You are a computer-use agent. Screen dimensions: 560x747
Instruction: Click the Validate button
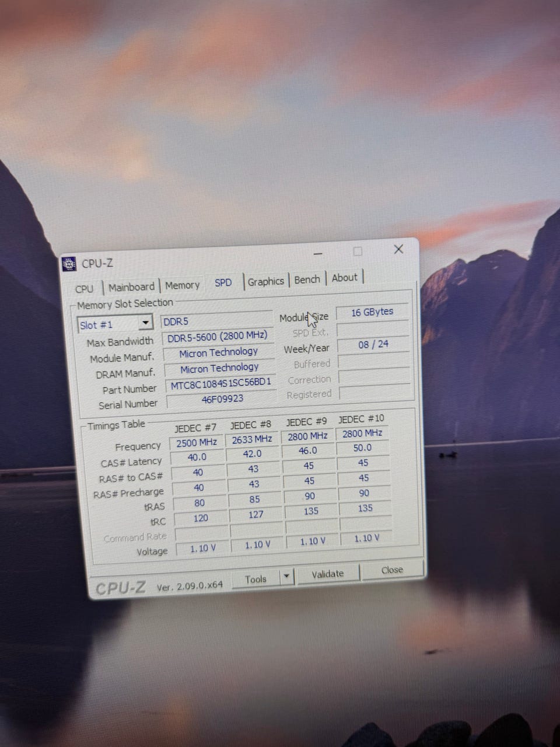[327, 574]
